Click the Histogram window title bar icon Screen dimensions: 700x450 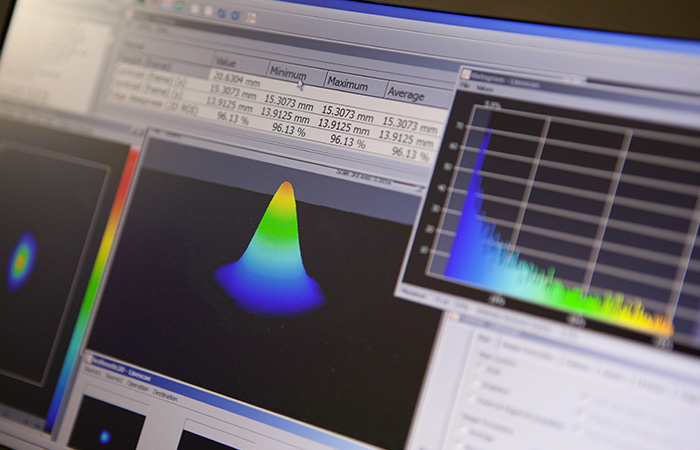click(x=465, y=74)
